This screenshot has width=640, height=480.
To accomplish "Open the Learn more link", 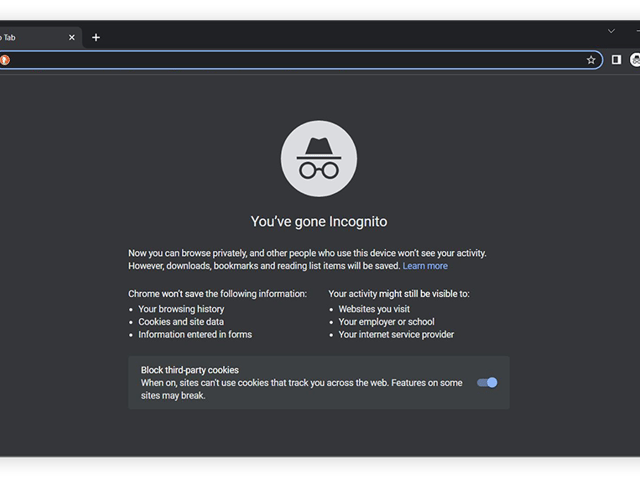I will click(425, 266).
